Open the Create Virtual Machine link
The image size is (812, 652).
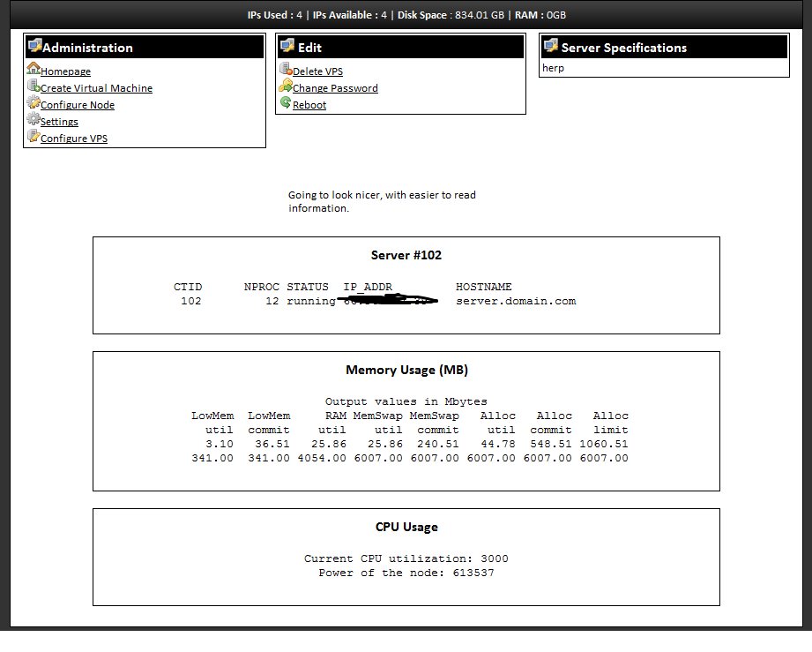(x=96, y=88)
